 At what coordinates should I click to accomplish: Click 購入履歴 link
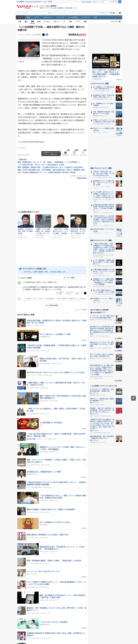pos(112,13)
